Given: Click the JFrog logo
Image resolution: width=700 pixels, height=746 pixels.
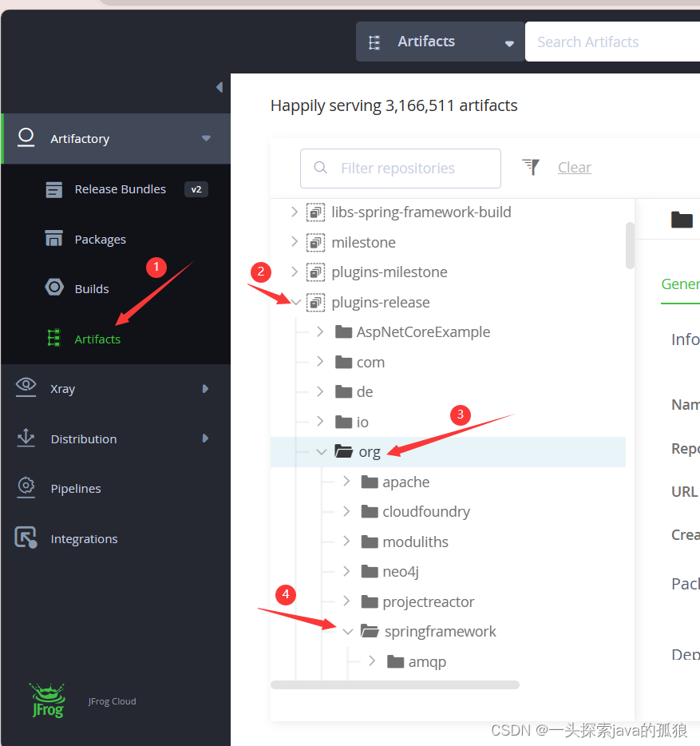Looking at the screenshot, I should 48,700.
